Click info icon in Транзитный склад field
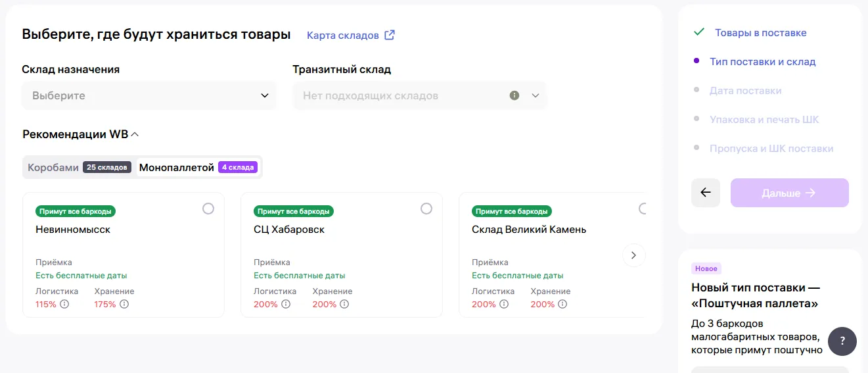Screen dimensions: 868x373 tap(514, 95)
